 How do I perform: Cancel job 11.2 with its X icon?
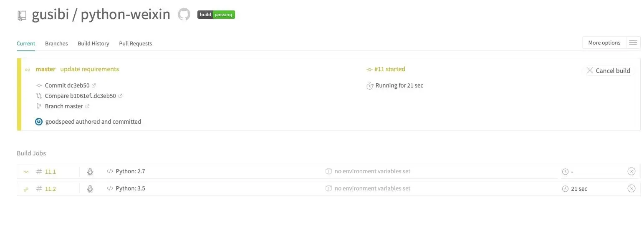pos(631,188)
